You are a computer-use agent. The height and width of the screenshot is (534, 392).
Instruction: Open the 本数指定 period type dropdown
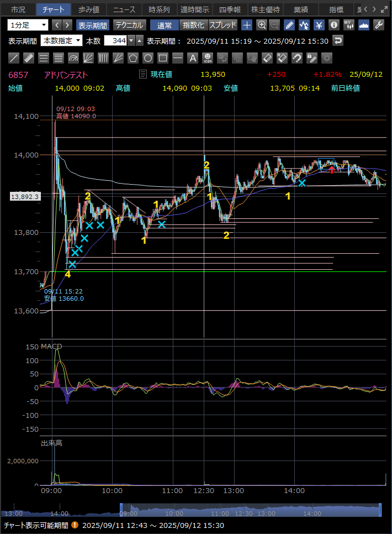[61, 41]
